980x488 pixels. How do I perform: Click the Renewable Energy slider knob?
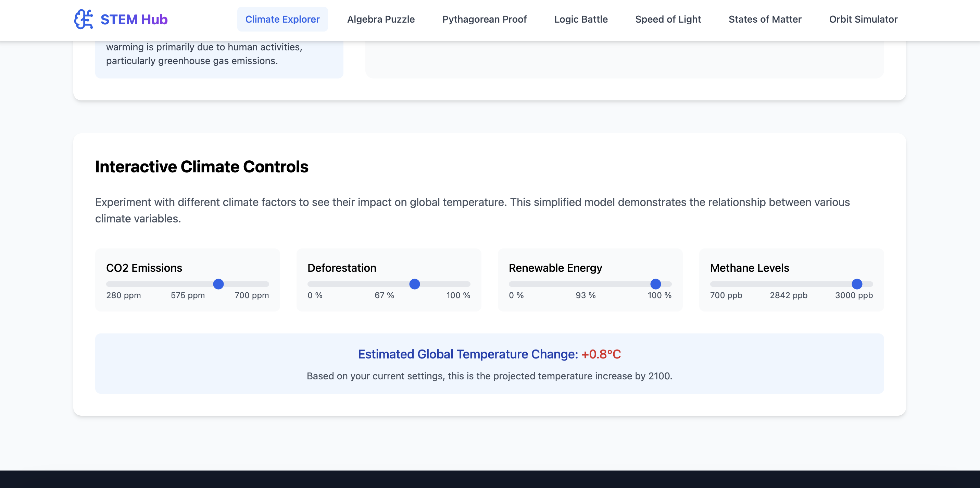click(655, 284)
